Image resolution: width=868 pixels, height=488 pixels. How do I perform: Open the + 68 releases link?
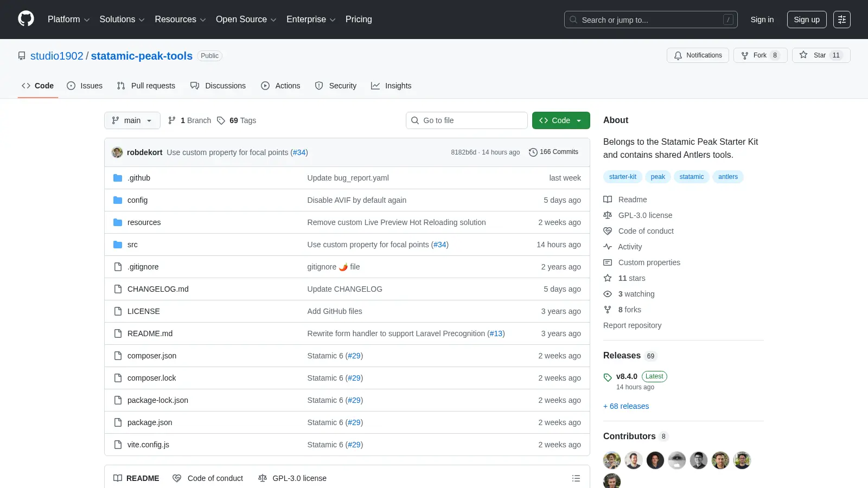(626, 406)
